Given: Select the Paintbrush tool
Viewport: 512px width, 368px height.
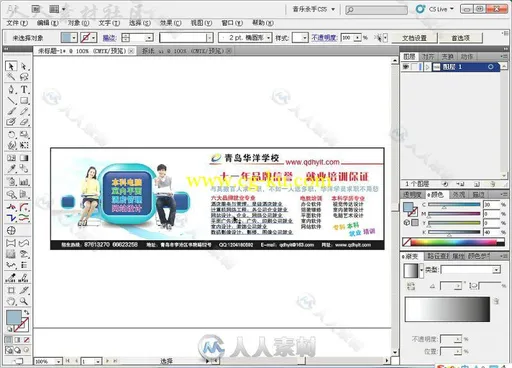Looking at the screenshot, I should [11, 111].
